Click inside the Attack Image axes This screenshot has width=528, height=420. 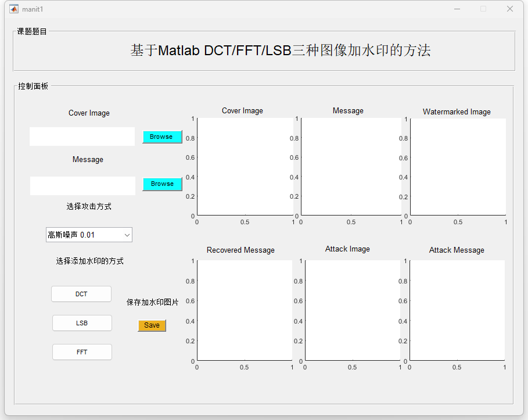point(353,310)
